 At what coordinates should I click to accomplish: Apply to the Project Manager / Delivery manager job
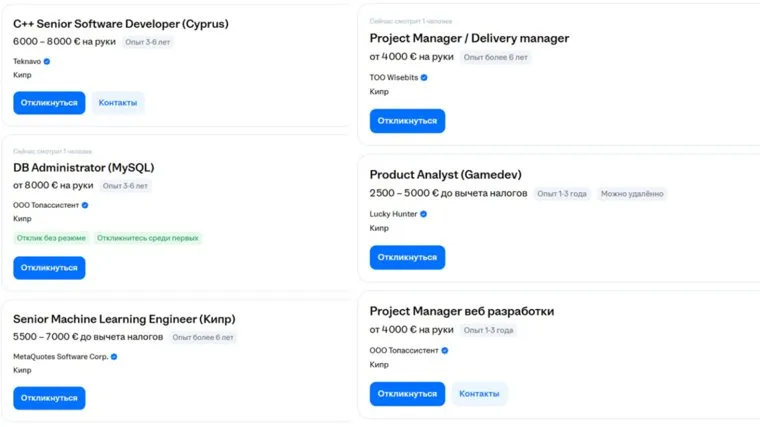[x=407, y=121]
